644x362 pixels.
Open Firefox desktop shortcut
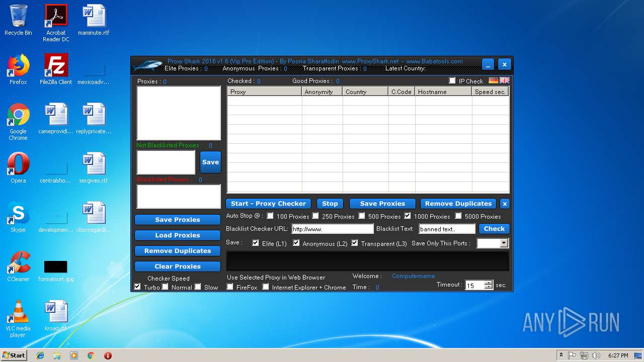tap(18, 69)
